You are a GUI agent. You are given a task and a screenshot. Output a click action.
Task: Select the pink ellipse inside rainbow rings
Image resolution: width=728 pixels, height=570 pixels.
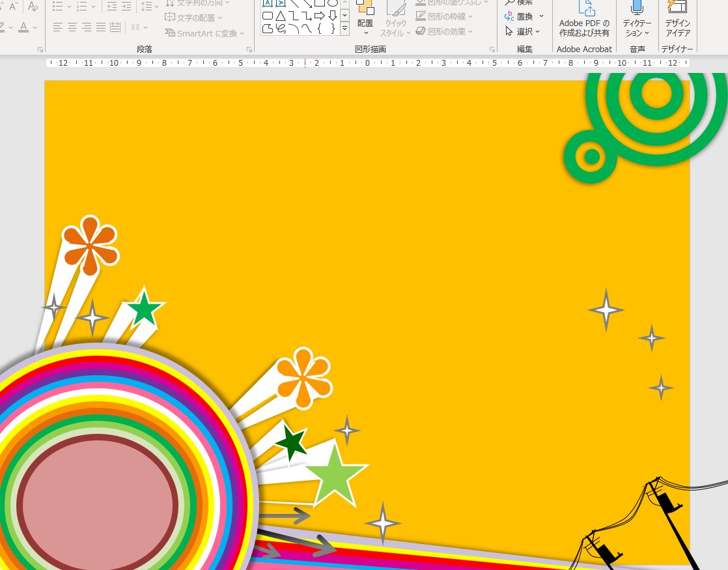pyautogui.click(x=98, y=504)
